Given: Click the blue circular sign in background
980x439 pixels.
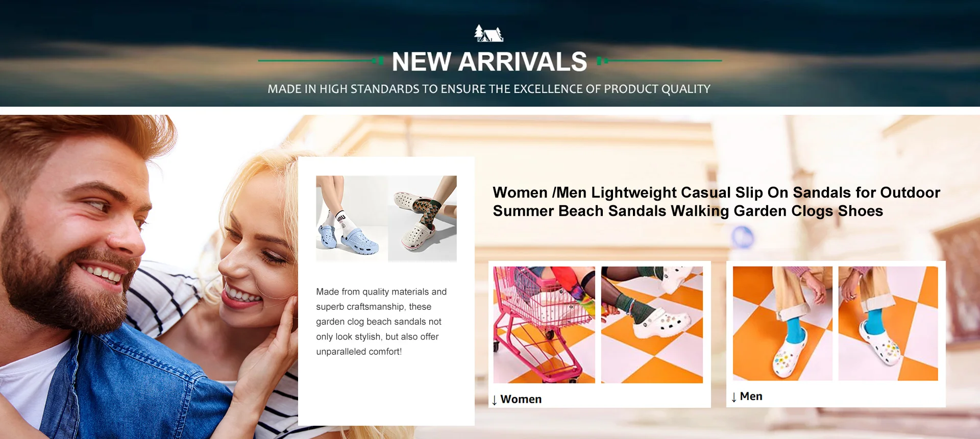Looking at the screenshot, I should pos(743,237).
